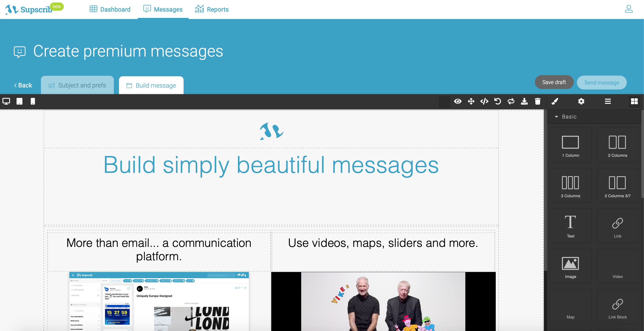Click the undo arrow icon
This screenshot has height=331, width=644.
click(498, 101)
